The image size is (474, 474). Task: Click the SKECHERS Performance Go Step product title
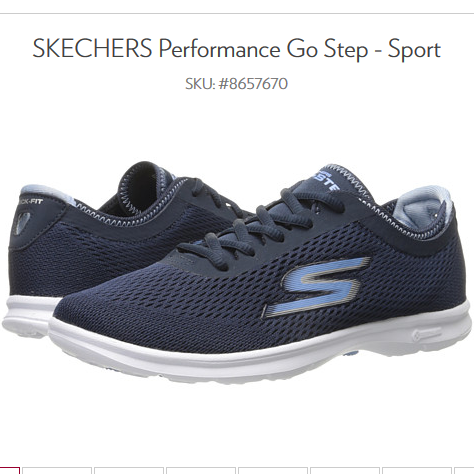point(237,49)
